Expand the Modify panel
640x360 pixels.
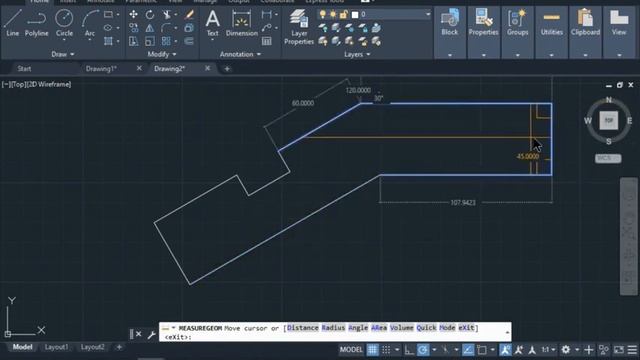point(162,54)
